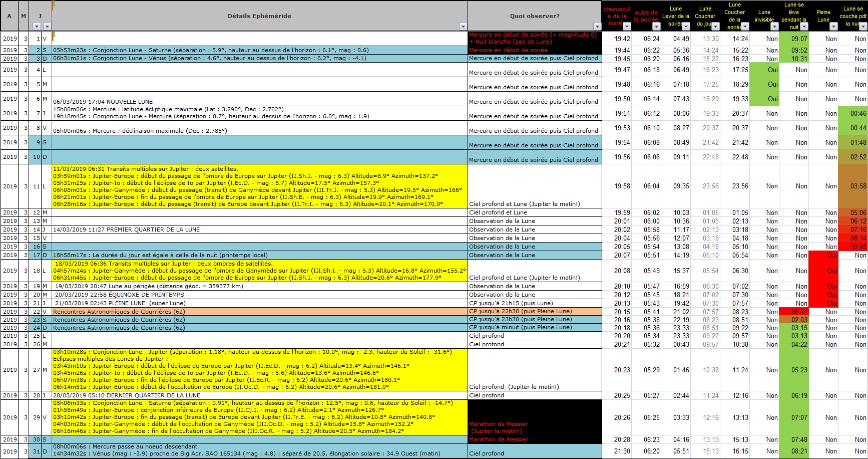This screenshot has height=459, width=868.
Task: Click the 02:03 moonrise cell on day 23
Action: coord(794,320)
